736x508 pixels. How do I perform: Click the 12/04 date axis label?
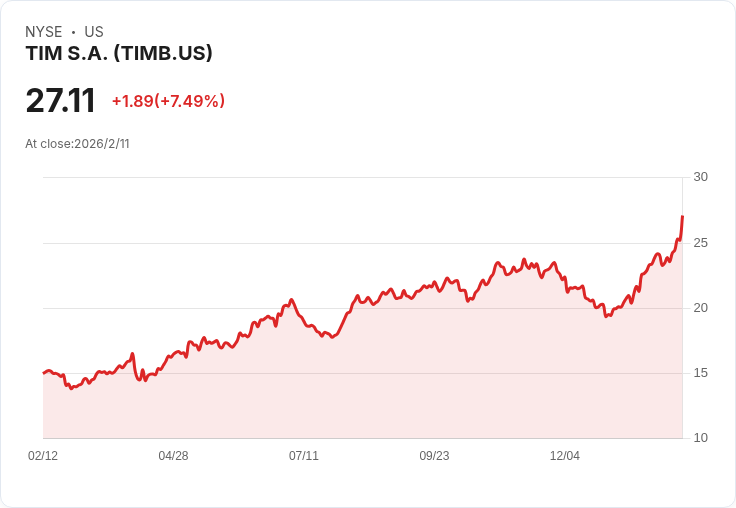[x=565, y=455]
